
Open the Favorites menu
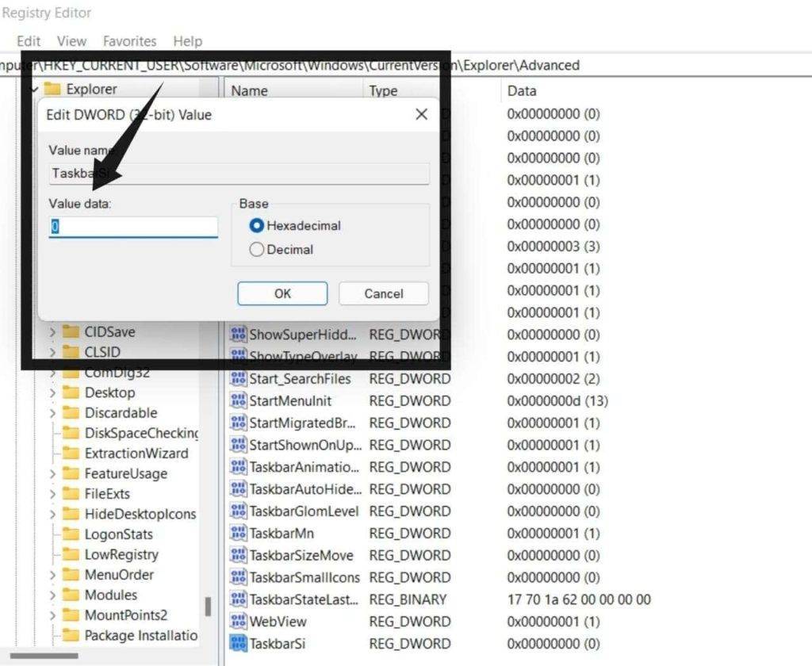pyautogui.click(x=129, y=40)
